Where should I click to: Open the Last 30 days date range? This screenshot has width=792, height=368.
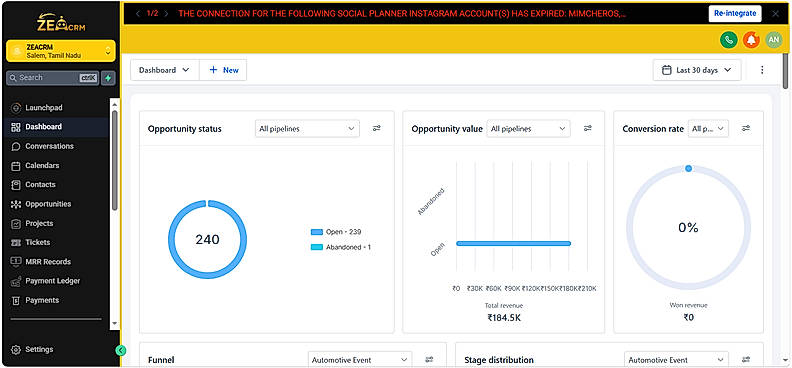point(697,70)
